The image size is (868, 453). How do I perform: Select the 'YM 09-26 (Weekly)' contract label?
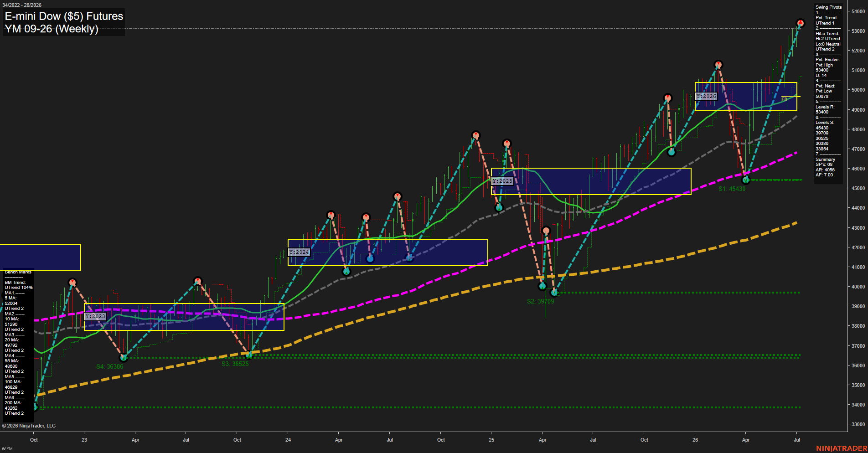pos(52,29)
